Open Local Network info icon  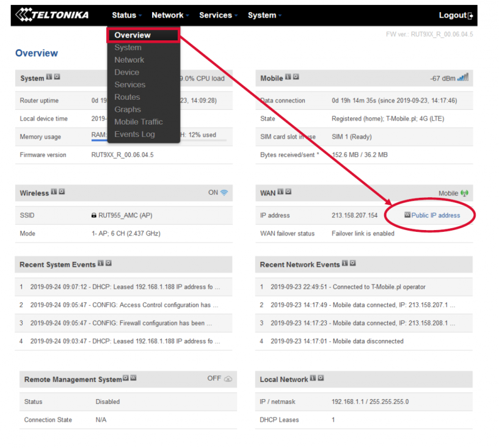tap(313, 378)
